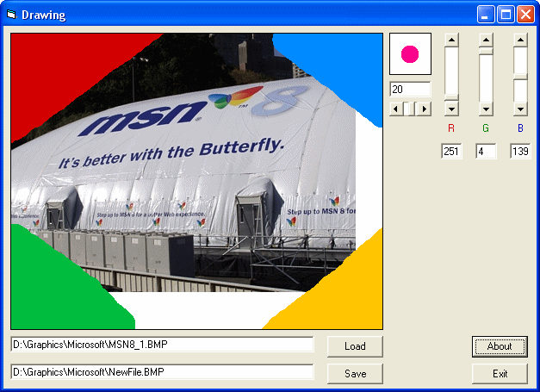540x392 pixels.
Task: Open the About dialog
Action: coord(500,346)
